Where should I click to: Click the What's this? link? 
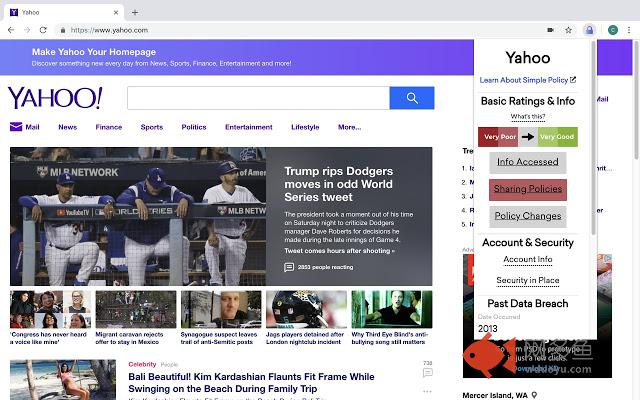528,117
